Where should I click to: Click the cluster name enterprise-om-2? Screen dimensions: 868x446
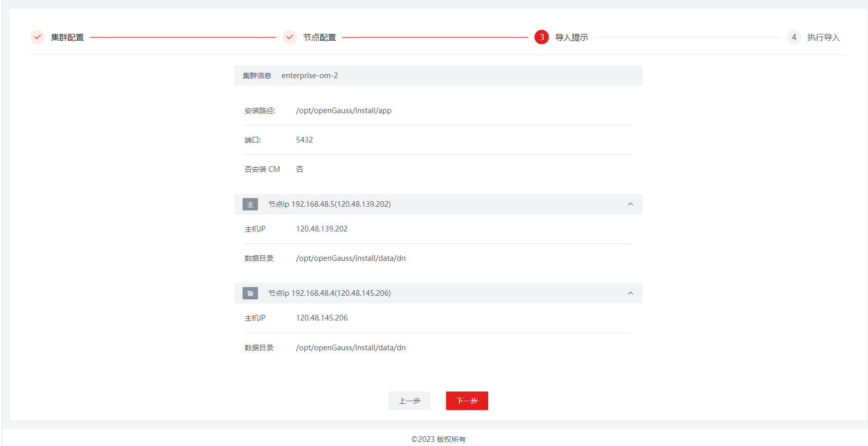click(309, 76)
